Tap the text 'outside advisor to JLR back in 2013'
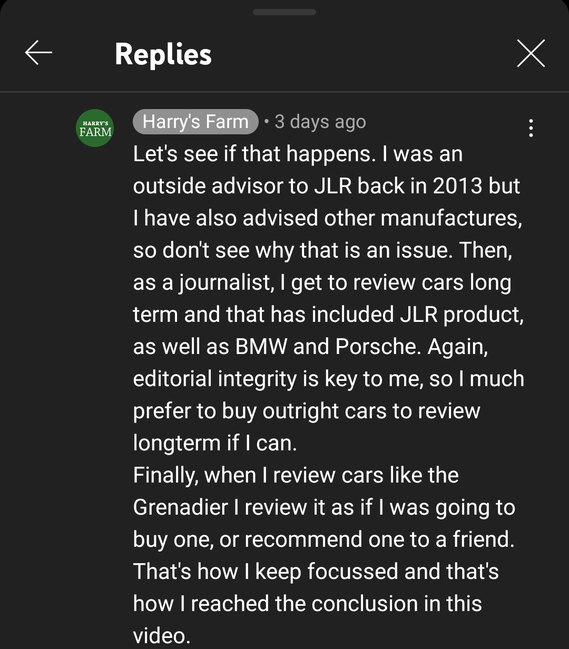The width and height of the screenshot is (569, 649). click(x=307, y=186)
